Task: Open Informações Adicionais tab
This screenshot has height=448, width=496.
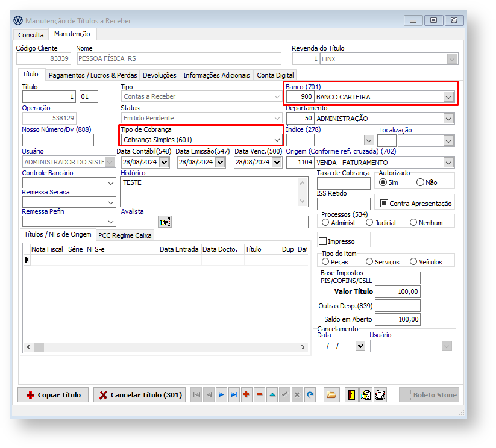Action: pyautogui.click(x=216, y=75)
